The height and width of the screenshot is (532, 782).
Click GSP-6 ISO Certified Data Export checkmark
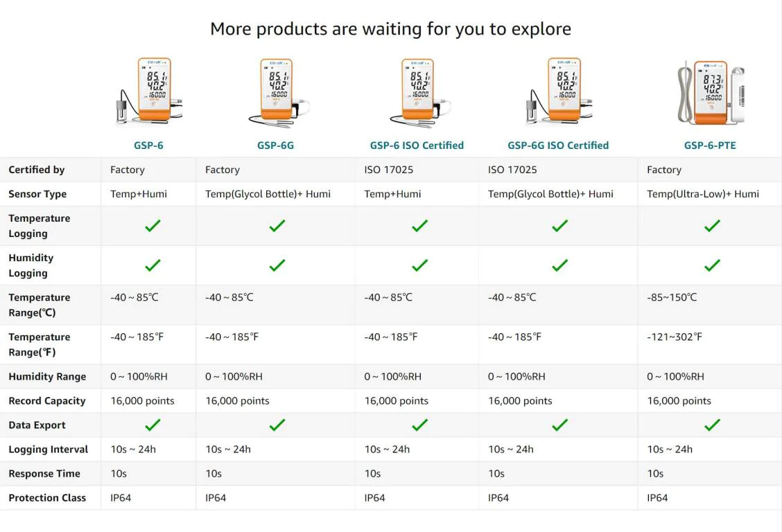click(x=420, y=425)
